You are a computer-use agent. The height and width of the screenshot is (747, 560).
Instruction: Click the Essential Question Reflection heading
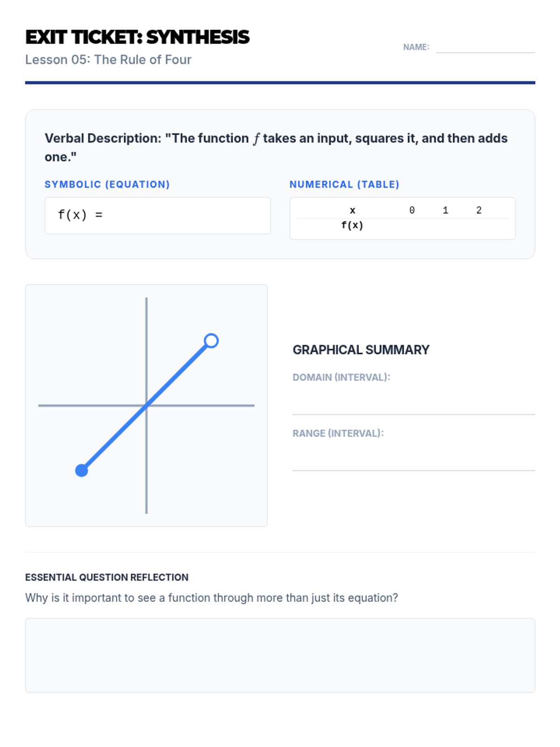[x=107, y=577]
